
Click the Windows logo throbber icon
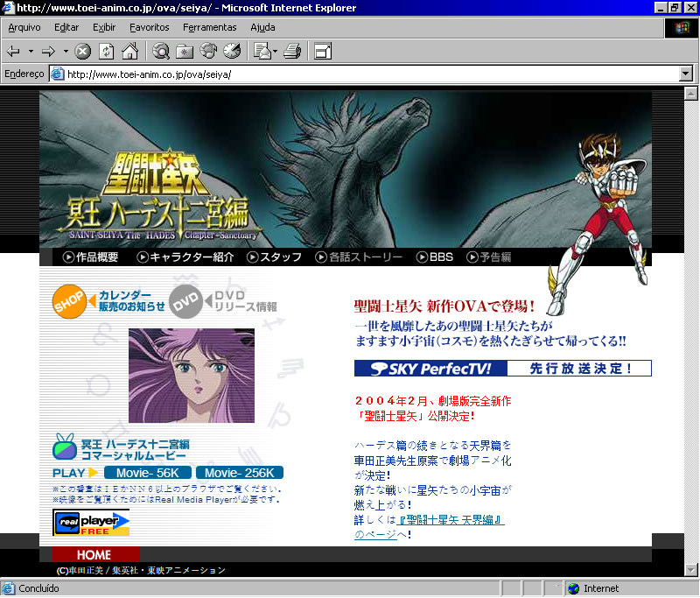[x=682, y=28]
